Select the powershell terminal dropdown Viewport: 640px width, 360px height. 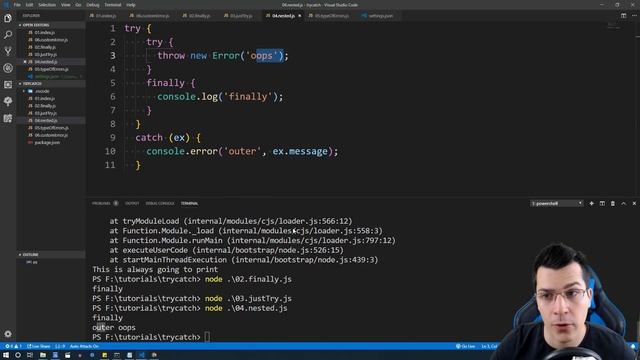(556, 203)
